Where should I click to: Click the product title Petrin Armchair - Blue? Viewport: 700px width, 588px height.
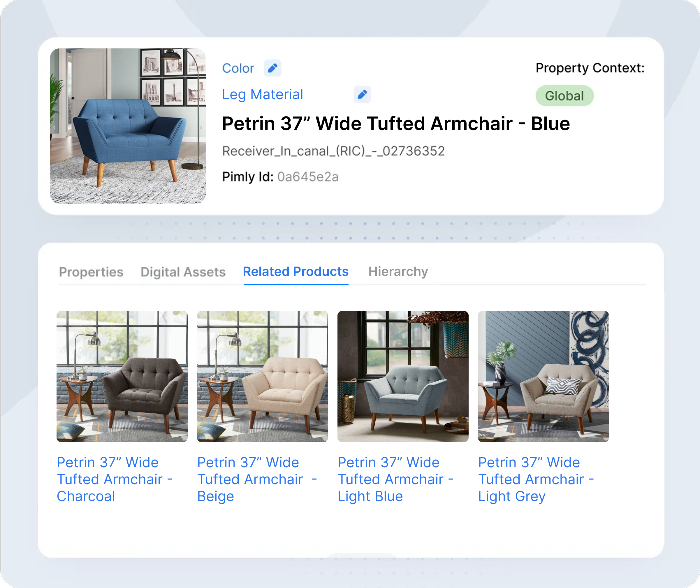click(396, 124)
